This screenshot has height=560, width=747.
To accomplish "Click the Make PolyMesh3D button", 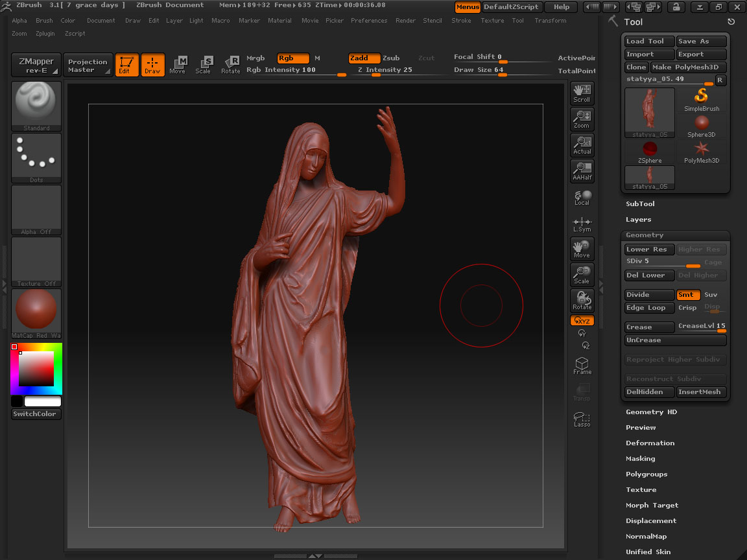I will 689,67.
